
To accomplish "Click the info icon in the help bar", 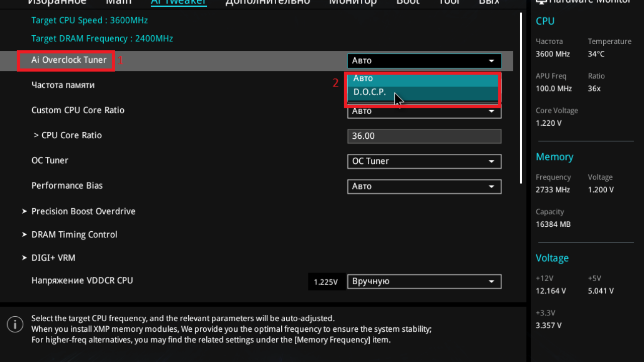I will click(x=15, y=324).
